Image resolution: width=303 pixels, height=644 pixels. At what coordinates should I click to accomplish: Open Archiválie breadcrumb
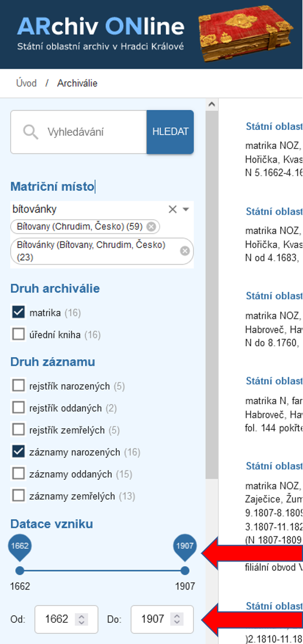[x=77, y=84]
